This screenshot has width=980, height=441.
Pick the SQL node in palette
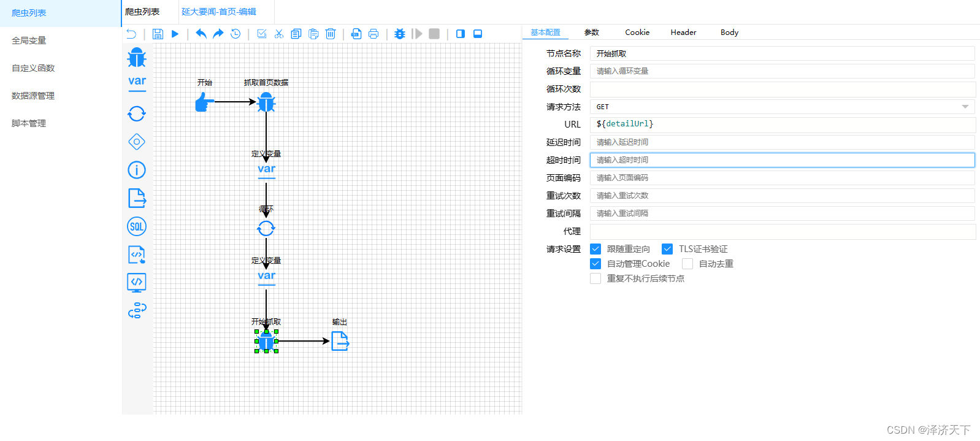click(x=137, y=226)
